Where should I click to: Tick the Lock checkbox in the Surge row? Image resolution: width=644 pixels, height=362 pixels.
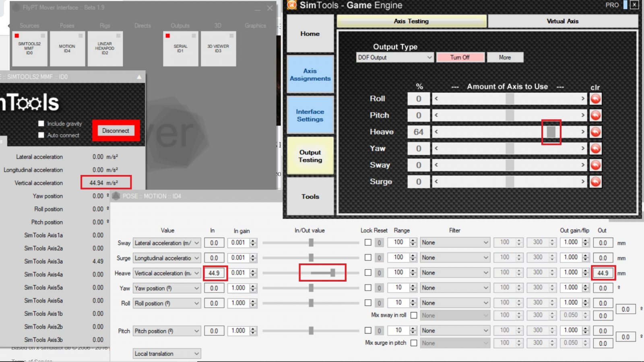(368, 257)
